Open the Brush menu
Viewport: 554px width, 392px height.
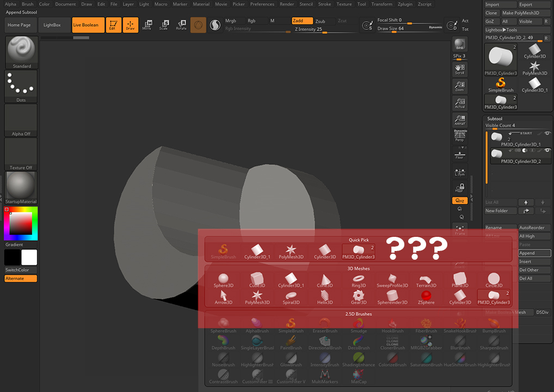(28, 4)
